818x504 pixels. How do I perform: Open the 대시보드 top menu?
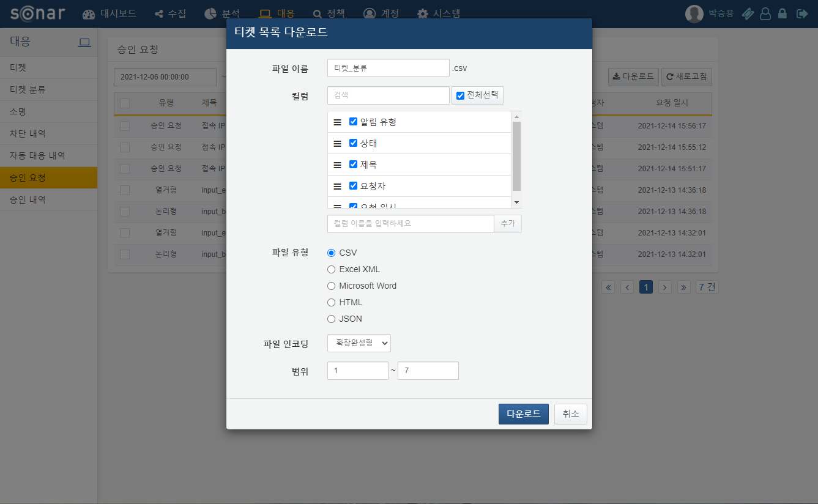[x=110, y=13]
